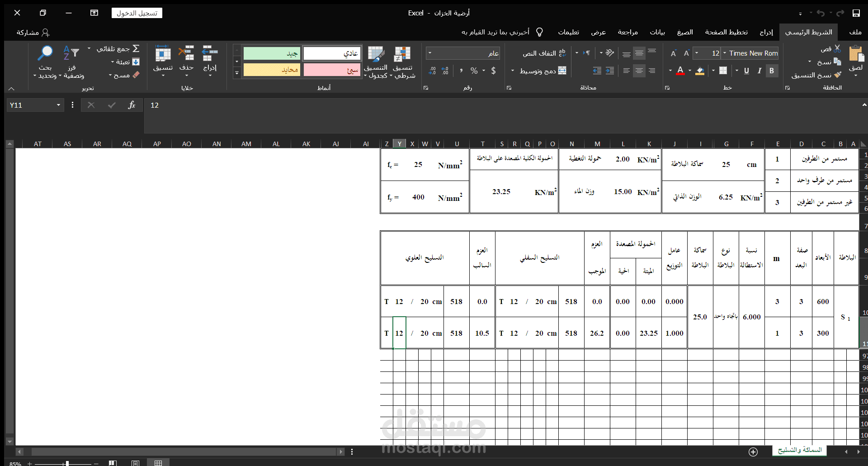Switch to the Page Layout (تخطيط الصفحة) tab
Viewport: 868px width, 466px height.
pyautogui.click(x=726, y=32)
